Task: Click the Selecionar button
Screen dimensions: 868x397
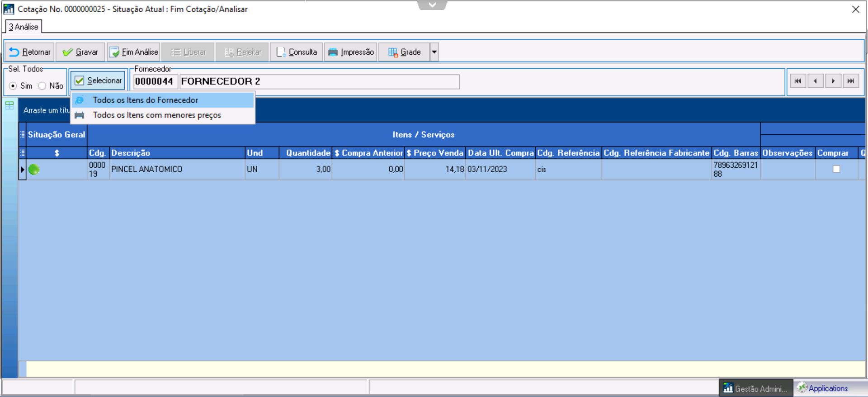Action: pyautogui.click(x=98, y=80)
